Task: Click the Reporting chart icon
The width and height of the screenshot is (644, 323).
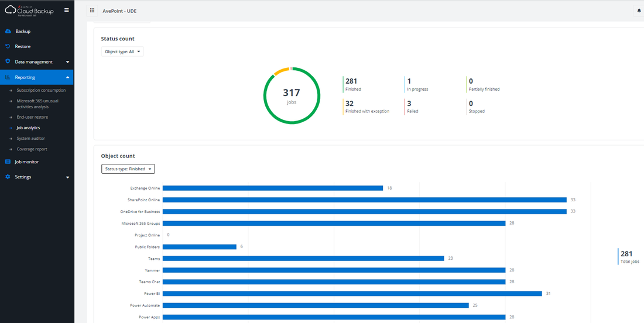Action: tap(8, 77)
